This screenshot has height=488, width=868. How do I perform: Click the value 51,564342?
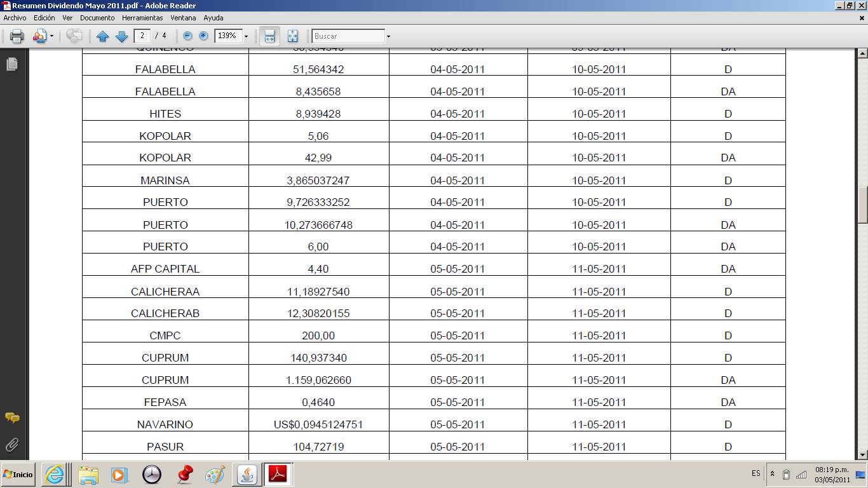[x=318, y=69]
